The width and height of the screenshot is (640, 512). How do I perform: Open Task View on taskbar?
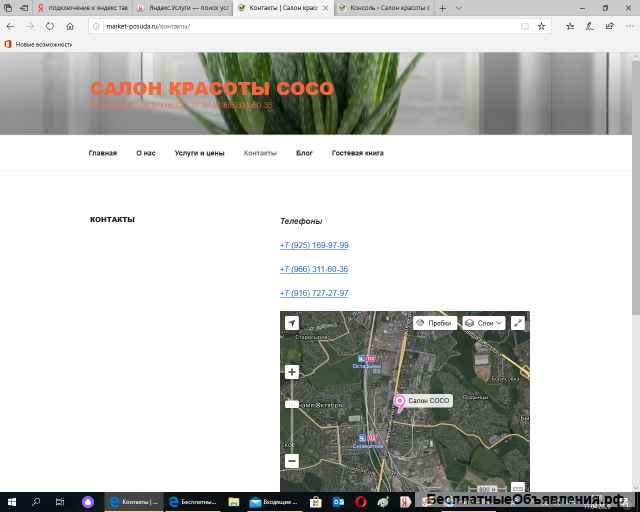tap(60, 502)
